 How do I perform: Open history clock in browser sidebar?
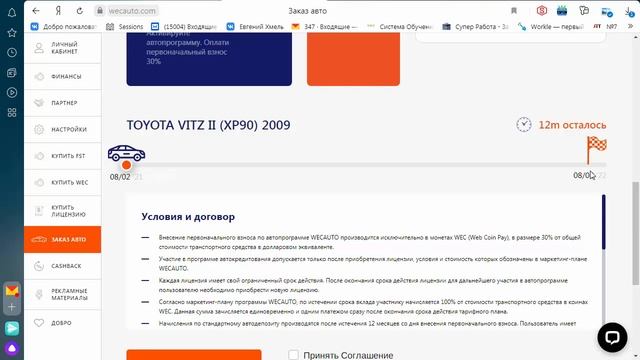pyautogui.click(x=12, y=53)
